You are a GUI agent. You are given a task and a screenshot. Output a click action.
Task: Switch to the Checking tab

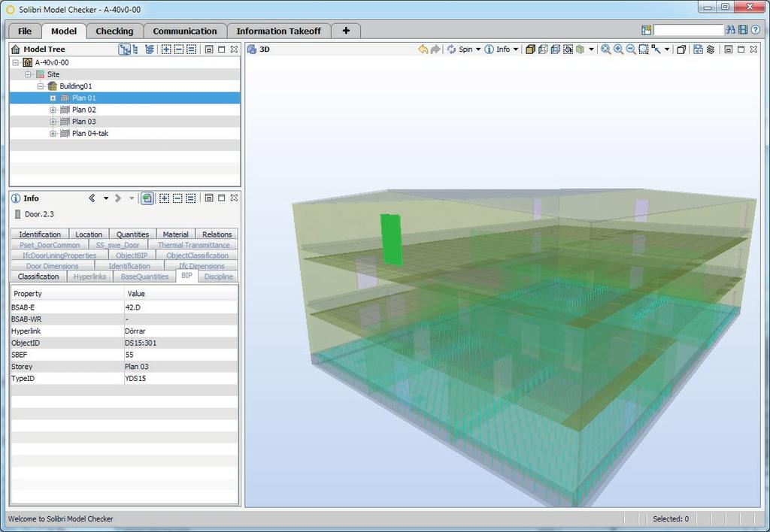click(114, 31)
